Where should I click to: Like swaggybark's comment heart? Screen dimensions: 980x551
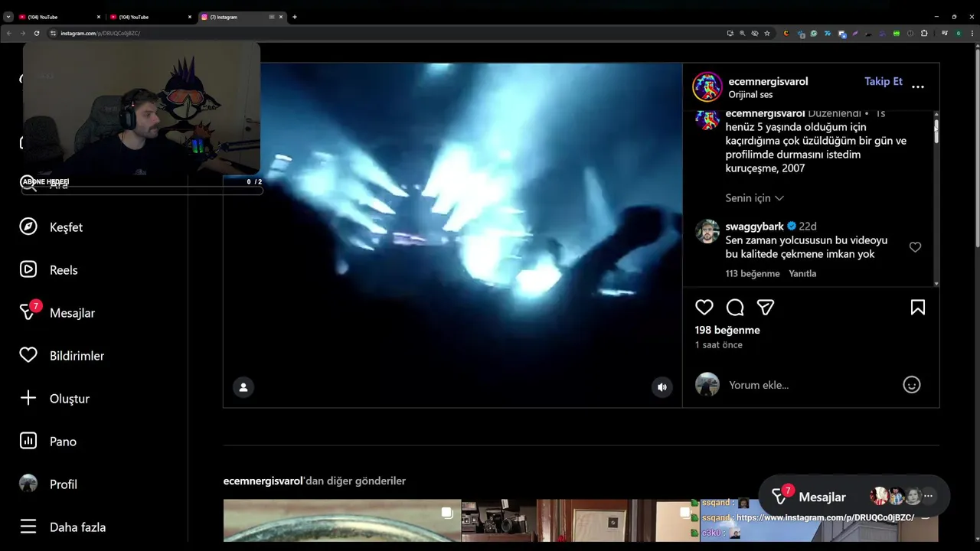point(915,247)
